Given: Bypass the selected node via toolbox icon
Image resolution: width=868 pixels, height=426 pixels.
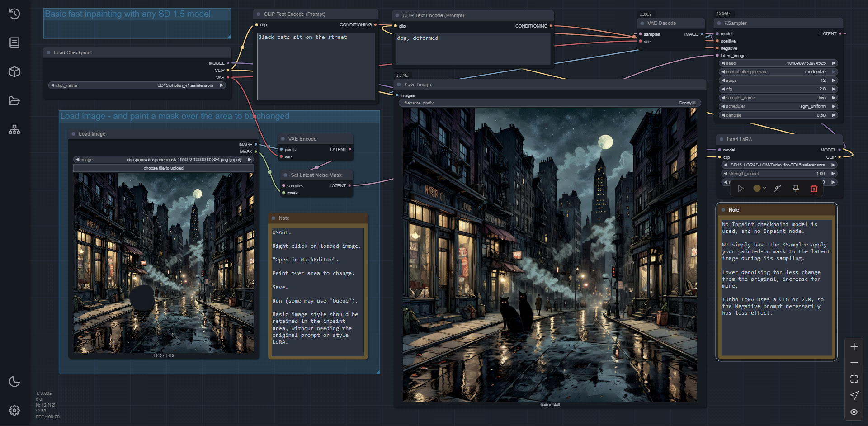Looking at the screenshot, I should coord(778,189).
